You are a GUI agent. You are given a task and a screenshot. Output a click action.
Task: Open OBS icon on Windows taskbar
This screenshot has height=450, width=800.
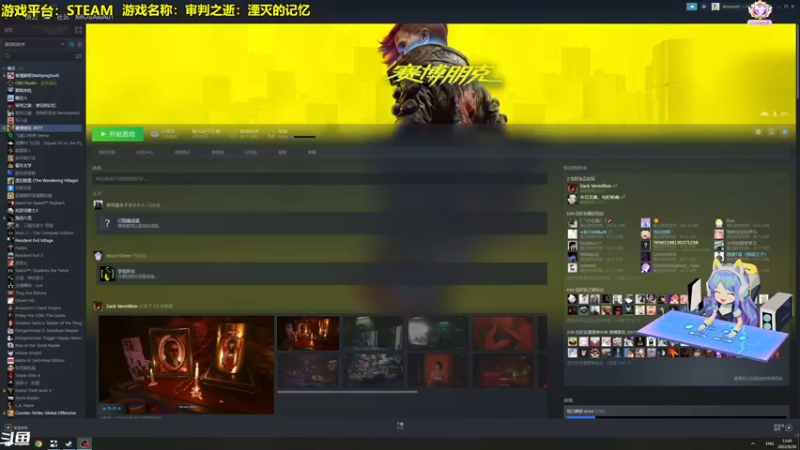point(85,443)
